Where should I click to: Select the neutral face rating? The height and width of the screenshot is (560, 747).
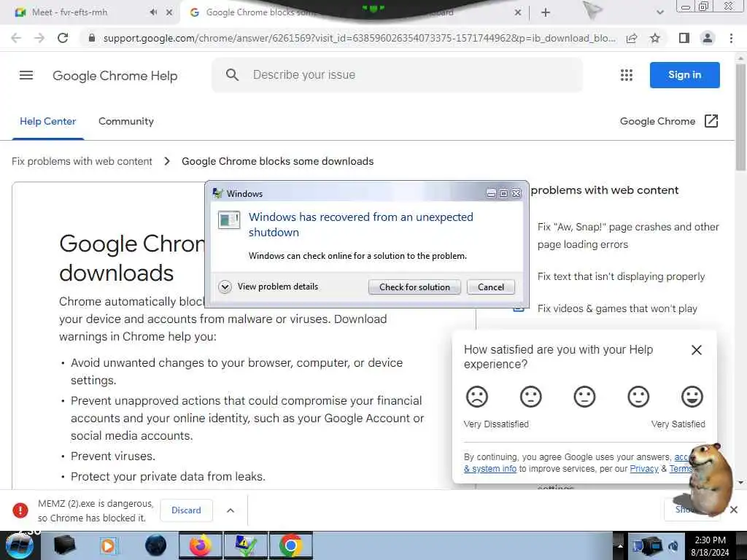click(x=584, y=396)
